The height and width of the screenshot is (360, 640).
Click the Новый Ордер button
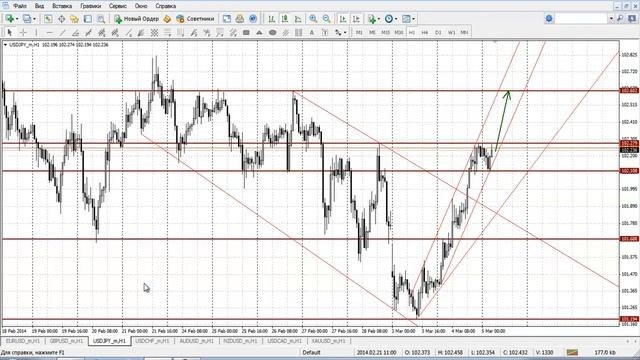click(136, 19)
